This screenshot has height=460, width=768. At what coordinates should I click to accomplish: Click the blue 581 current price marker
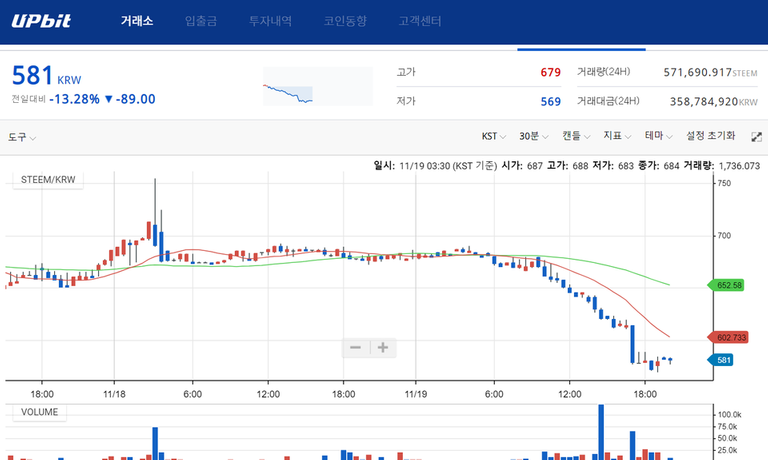(723, 360)
